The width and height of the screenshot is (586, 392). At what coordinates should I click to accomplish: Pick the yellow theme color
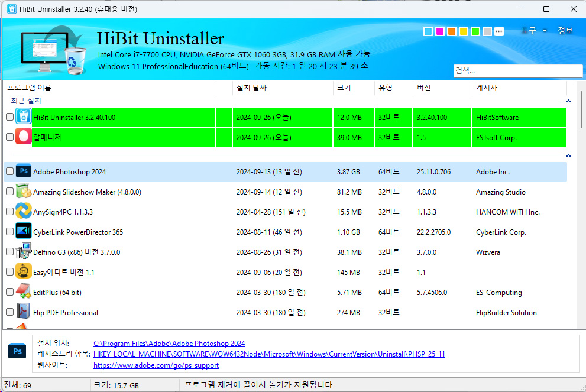(x=464, y=31)
